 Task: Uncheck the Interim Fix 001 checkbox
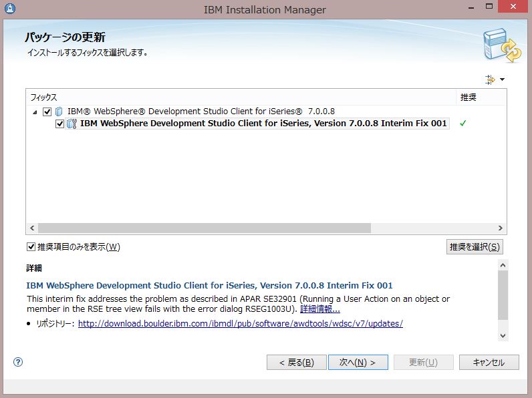click(59, 124)
